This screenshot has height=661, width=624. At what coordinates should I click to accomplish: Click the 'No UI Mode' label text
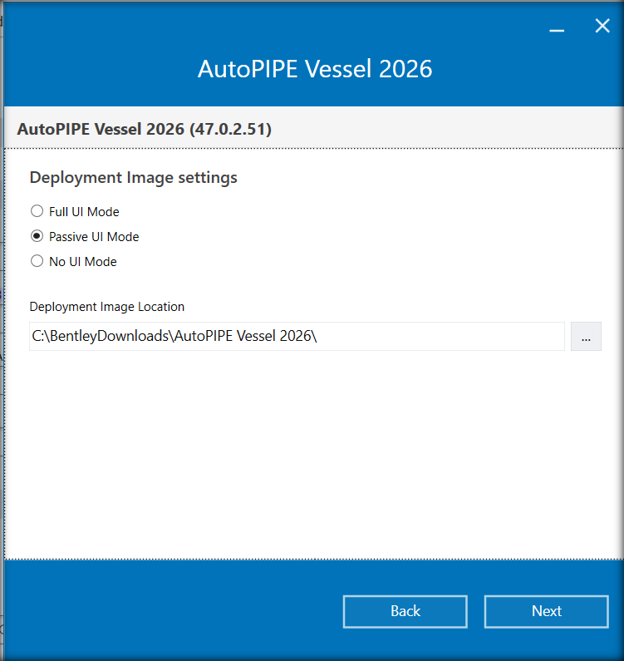[x=83, y=262]
